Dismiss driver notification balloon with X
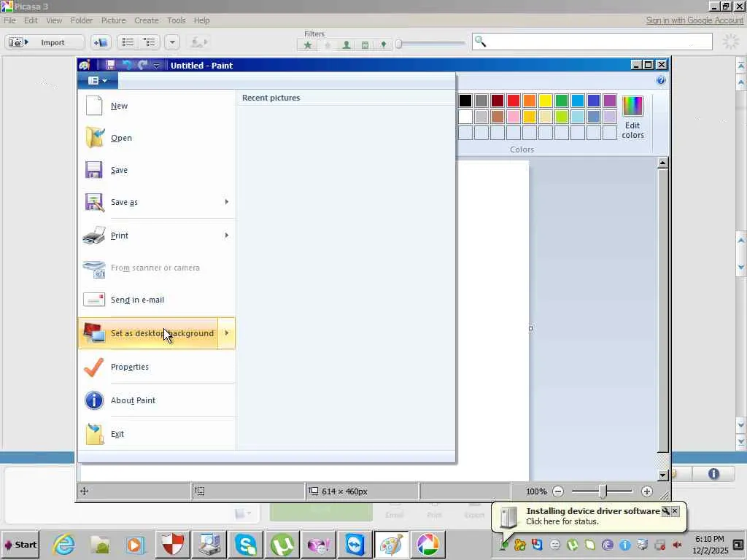The height and width of the screenshot is (560, 747). (x=675, y=511)
